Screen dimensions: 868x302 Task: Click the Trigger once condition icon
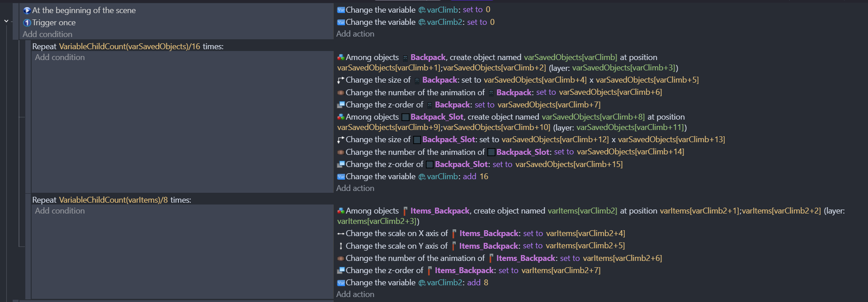click(x=27, y=23)
